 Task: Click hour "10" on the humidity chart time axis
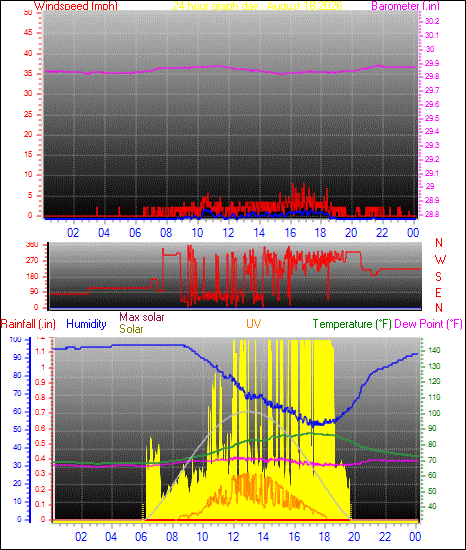[x=202, y=537]
